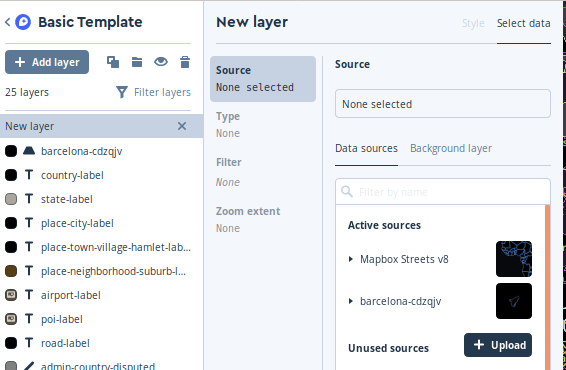This screenshot has height=370, width=566.
Task: Click the search magnifier icon
Action: (347, 191)
